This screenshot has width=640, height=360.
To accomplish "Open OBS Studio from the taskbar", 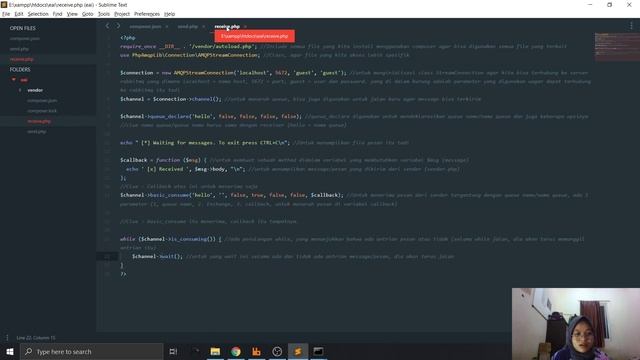I will (x=277, y=351).
